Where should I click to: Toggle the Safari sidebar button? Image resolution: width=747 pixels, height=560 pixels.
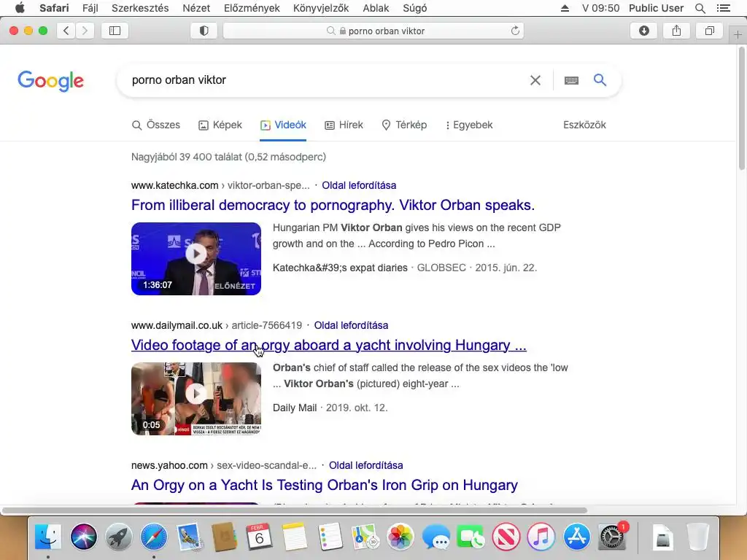(115, 31)
